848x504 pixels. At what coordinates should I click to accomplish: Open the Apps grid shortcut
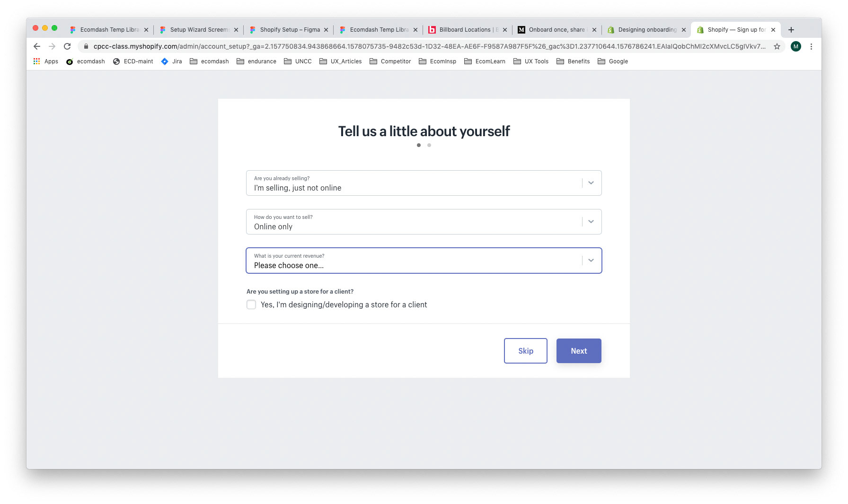click(x=46, y=61)
